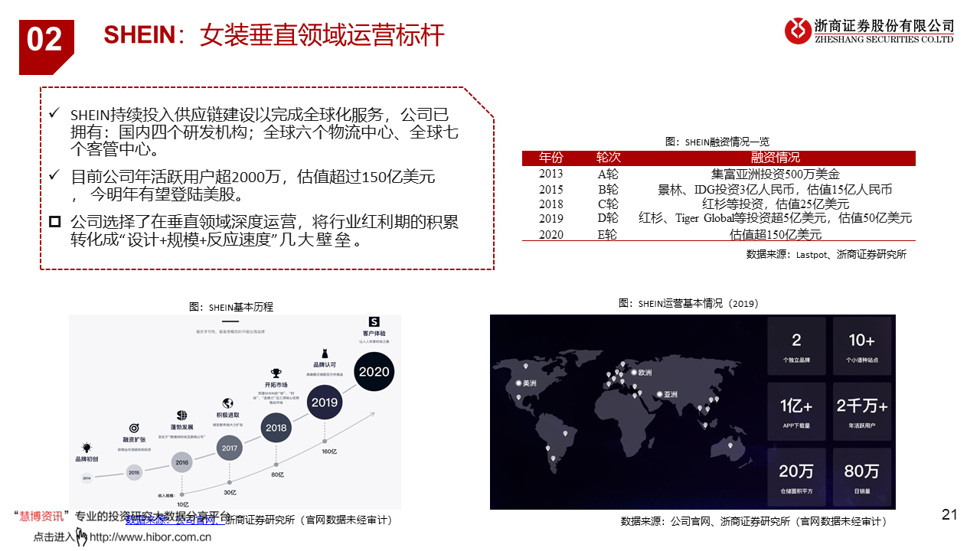
Task: Click the '10+ 个小语种站点' stat tile
Action: point(862,346)
